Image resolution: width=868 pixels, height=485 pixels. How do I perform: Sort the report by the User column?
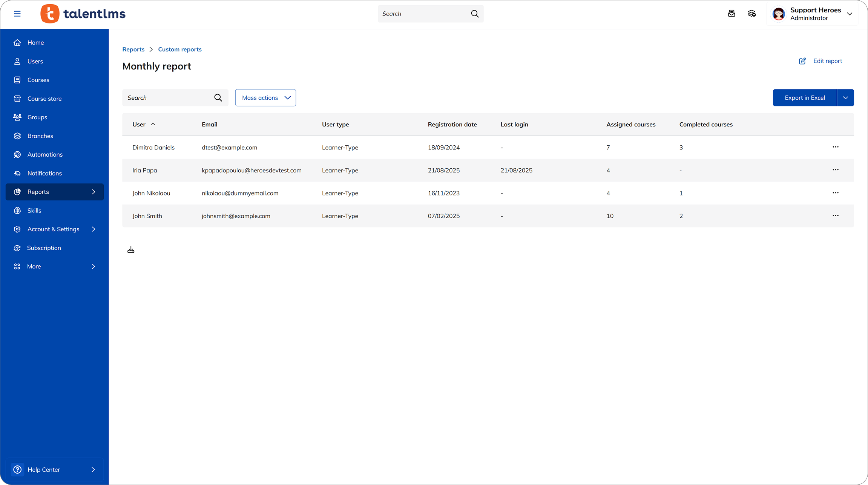coord(143,124)
